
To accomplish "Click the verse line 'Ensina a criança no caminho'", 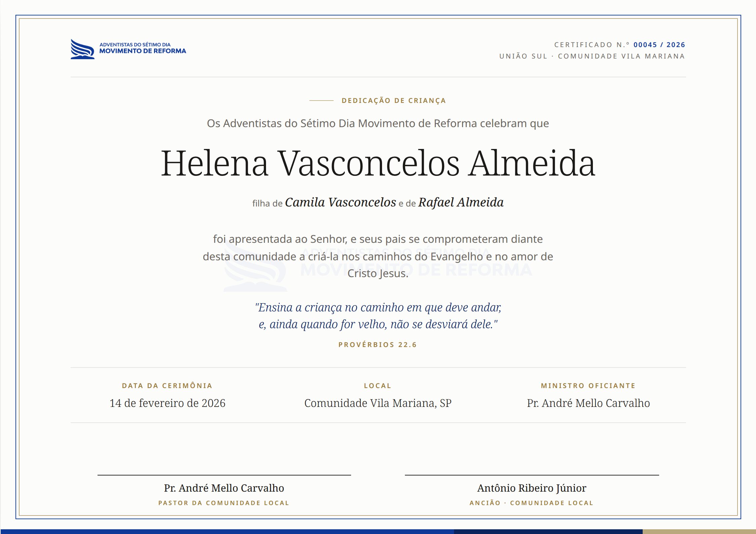I will (378, 307).
